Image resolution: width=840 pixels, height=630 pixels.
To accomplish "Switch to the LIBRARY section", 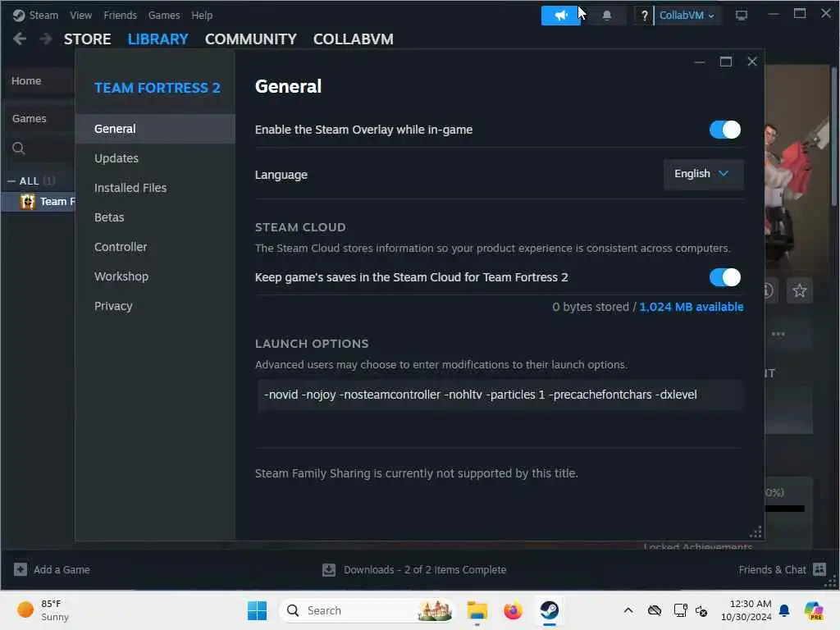I will coord(158,39).
